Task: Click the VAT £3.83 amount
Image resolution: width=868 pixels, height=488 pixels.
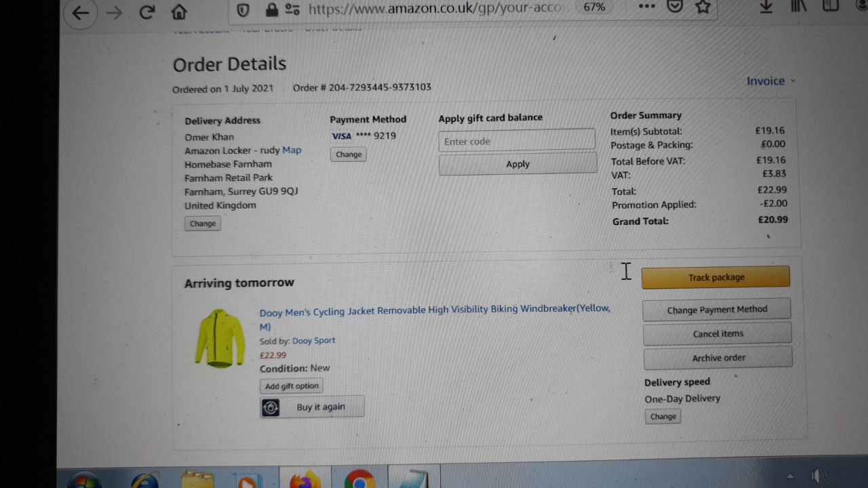Action: coord(774,174)
